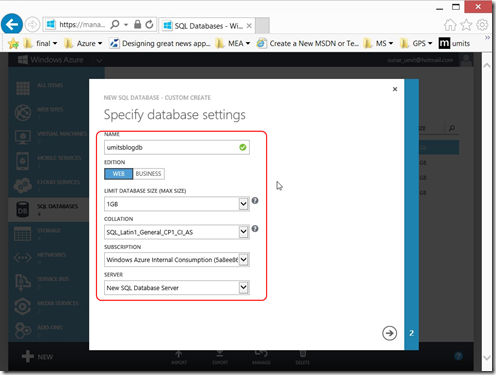
Task: Open the Service Bus icon in sidebar
Action: (x=23, y=282)
